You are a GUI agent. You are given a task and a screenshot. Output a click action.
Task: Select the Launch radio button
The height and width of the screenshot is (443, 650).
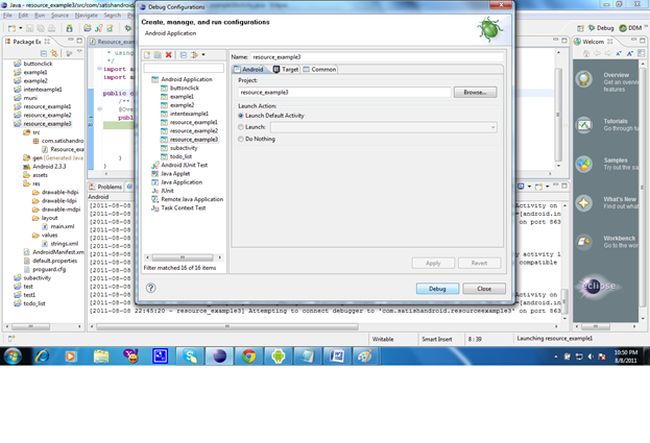(x=240, y=127)
